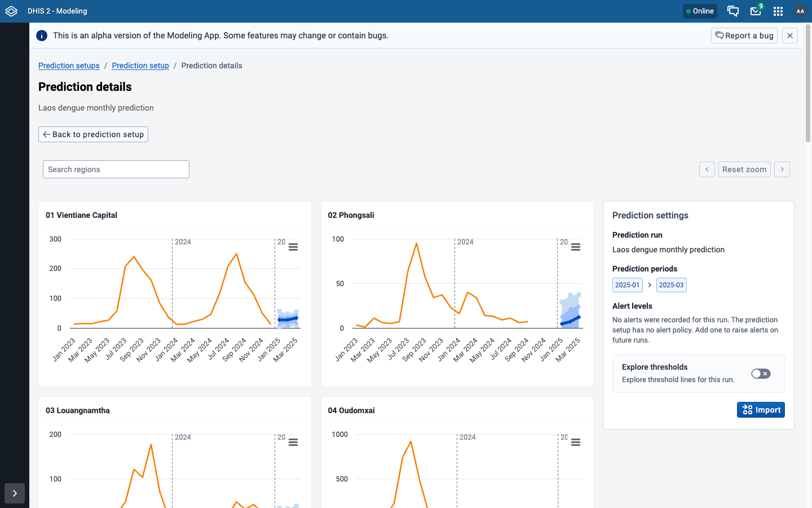
Task: Click the Report a bug button
Action: (744, 36)
